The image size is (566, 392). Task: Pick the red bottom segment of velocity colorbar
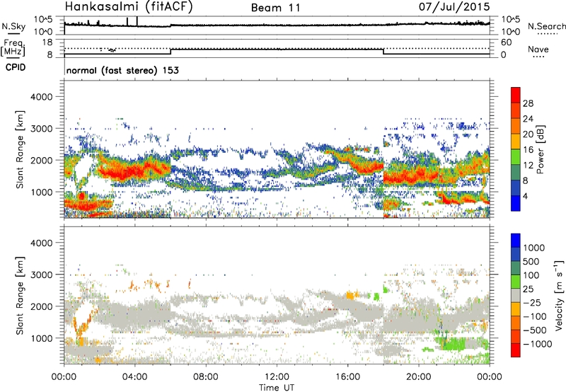pyautogui.click(x=516, y=350)
